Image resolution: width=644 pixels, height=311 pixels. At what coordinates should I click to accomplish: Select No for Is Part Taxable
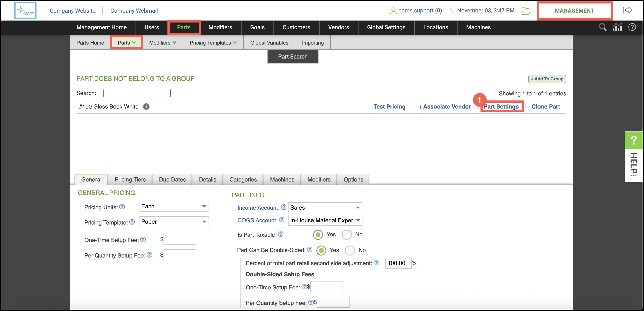(347, 235)
